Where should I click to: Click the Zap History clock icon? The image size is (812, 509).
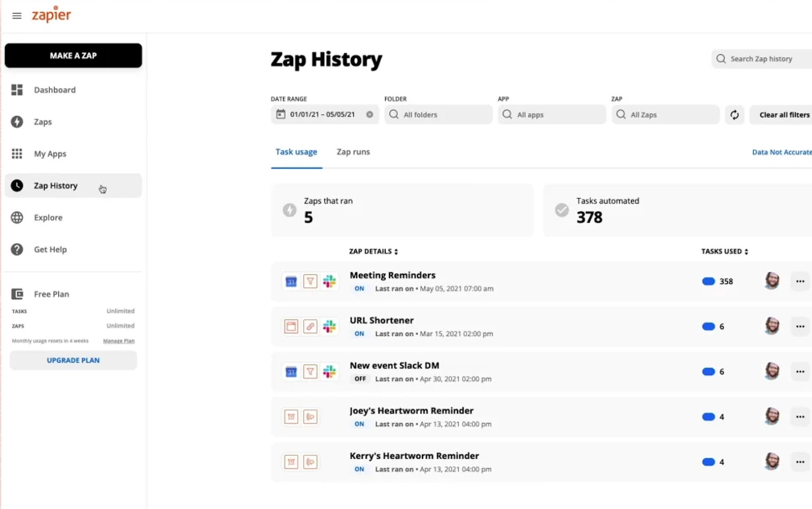point(17,185)
